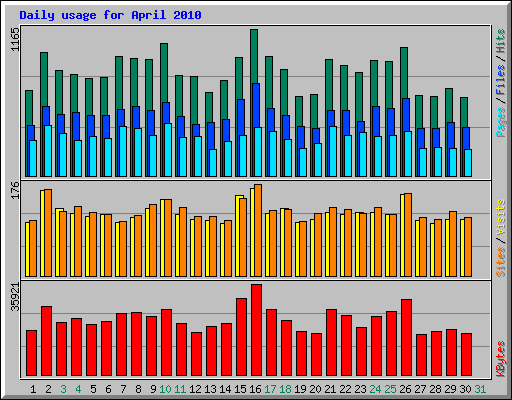Viewport: 512px width, 400px height.
Task: Click day 8 on the x-axis
Action: [x=138, y=389]
